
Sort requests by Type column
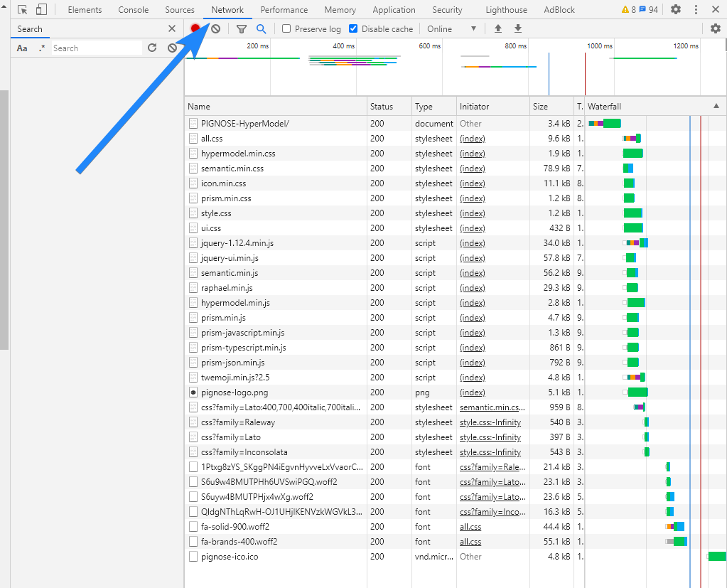[434, 107]
